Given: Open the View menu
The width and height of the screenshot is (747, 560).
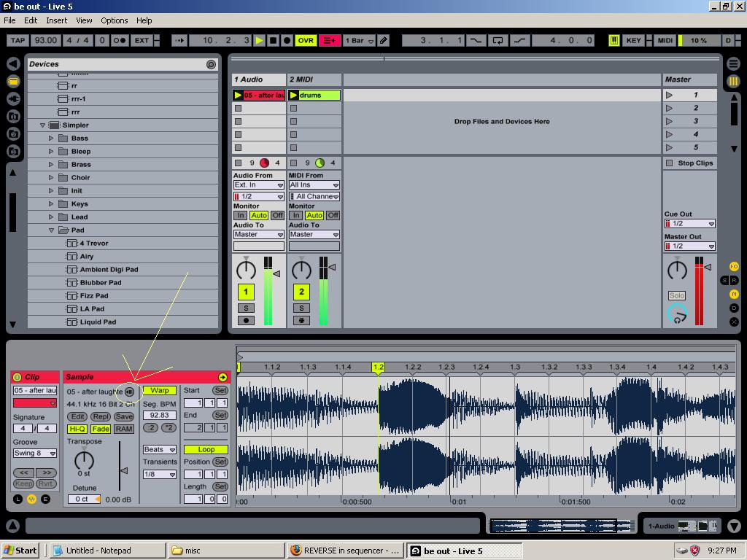Looking at the screenshot, I should tap(84, 20).
